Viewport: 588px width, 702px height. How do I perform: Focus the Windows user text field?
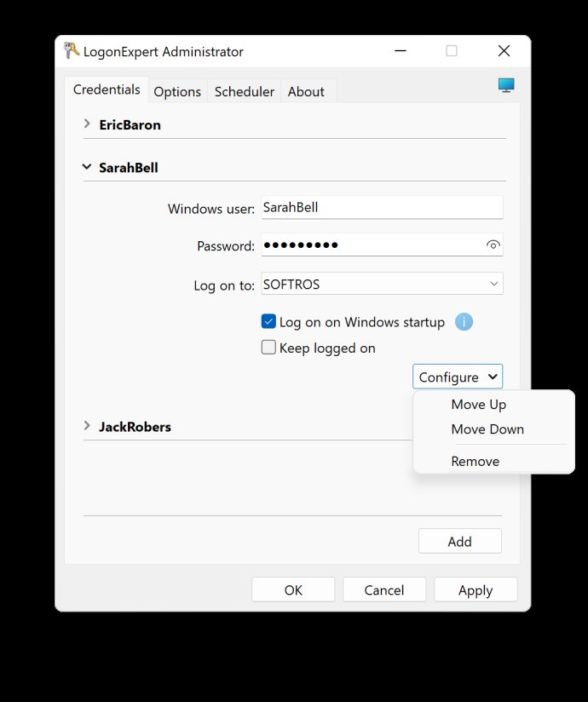click(382, 207)
